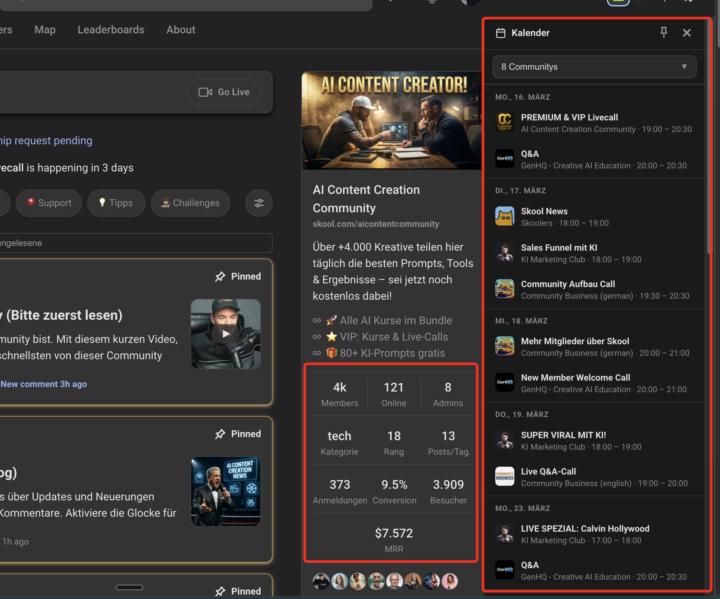Open LIVE SPEZIAL: Calvin Hollywood event
The width and height of the screenshot is (720, 599).
[594, 534]
